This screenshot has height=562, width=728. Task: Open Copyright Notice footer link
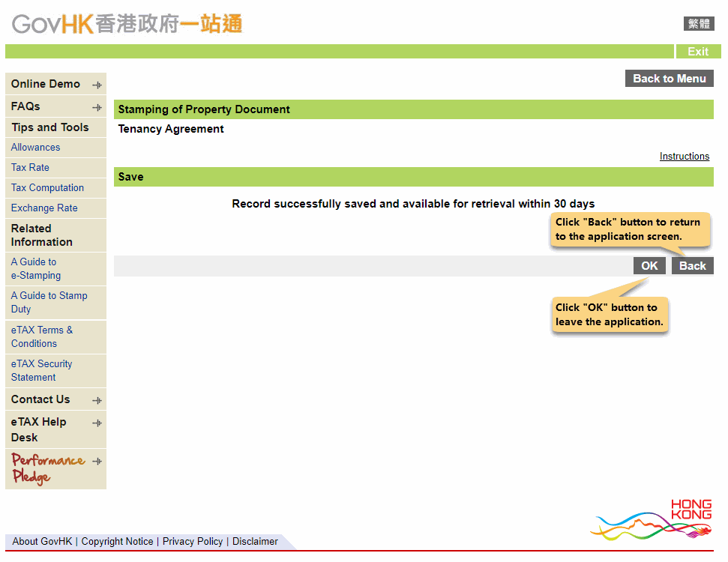pyautogui.click(x=117, y=542)
